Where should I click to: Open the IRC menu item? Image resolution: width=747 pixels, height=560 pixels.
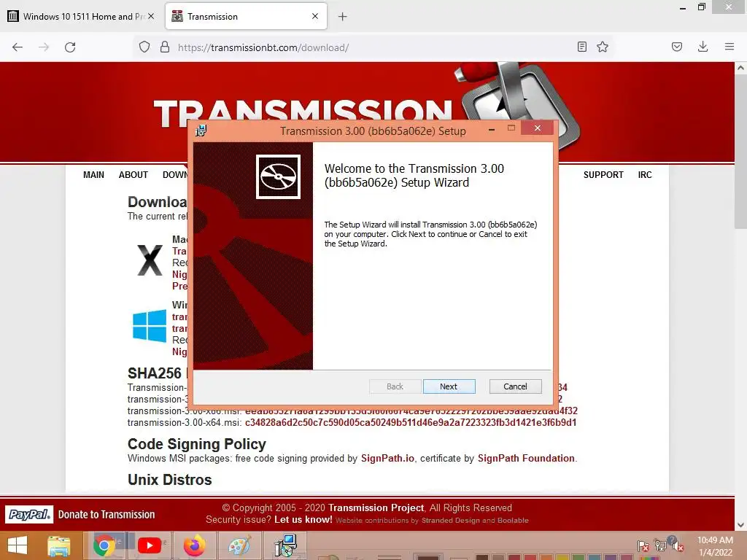[645, 175]
